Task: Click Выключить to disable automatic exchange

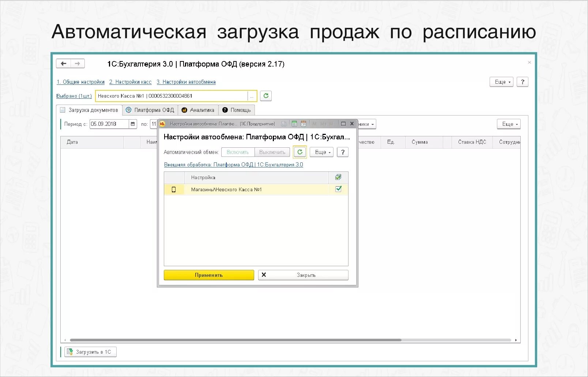Action: [x=272, y=152]
